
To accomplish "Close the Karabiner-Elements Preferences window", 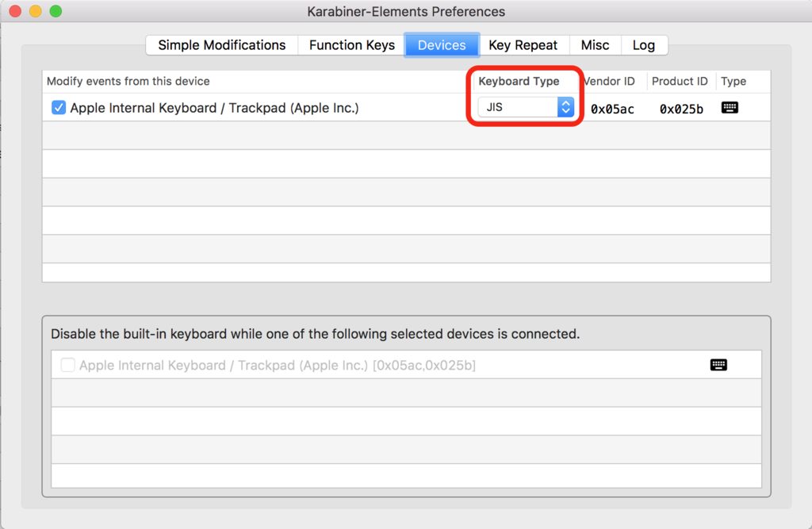I will coord(15,11).
